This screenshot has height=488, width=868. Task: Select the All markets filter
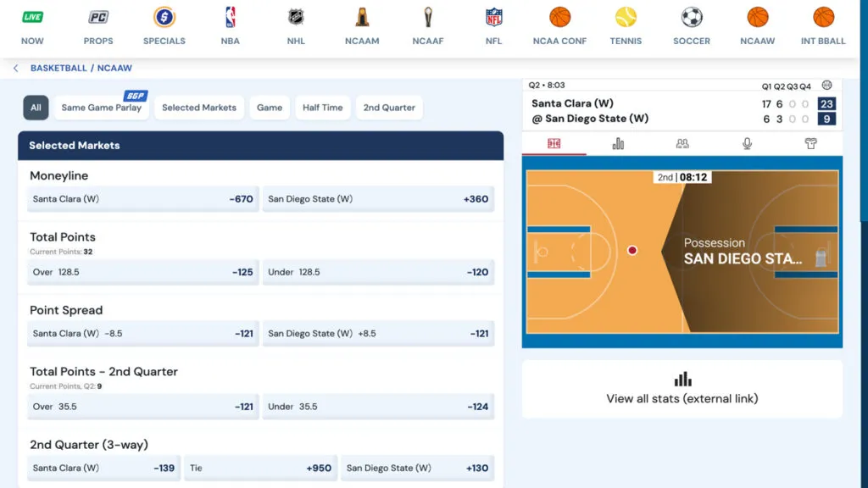36,108
